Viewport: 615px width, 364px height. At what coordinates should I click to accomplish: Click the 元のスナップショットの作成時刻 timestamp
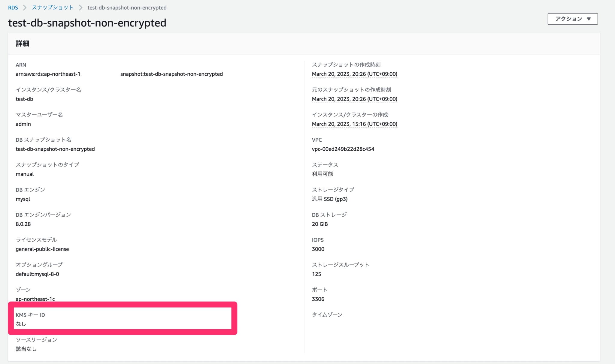[x=354, y=99]
